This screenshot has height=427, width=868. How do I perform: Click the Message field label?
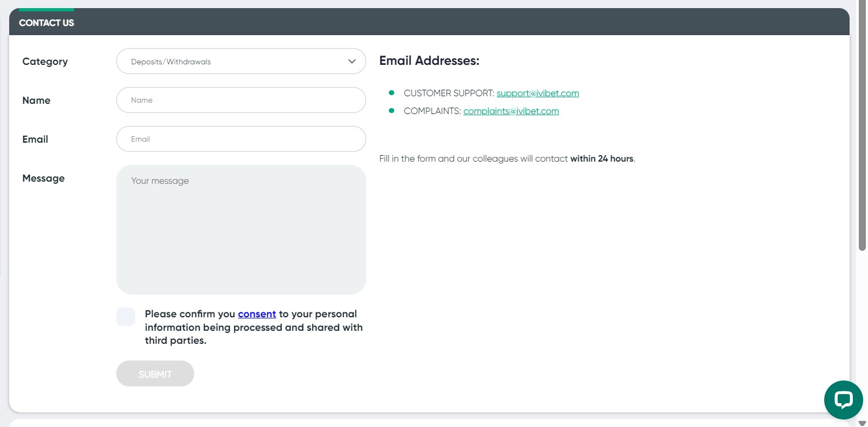[43, 178]
